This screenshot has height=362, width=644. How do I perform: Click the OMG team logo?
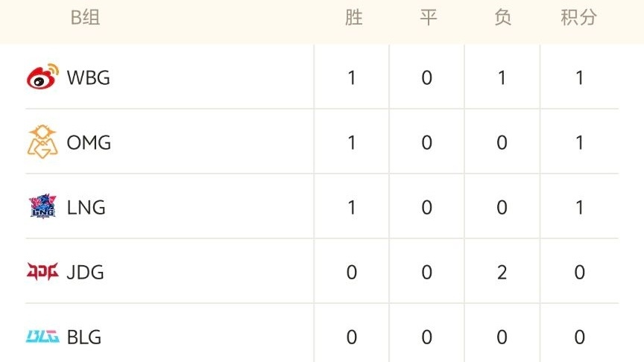(42, 142)
